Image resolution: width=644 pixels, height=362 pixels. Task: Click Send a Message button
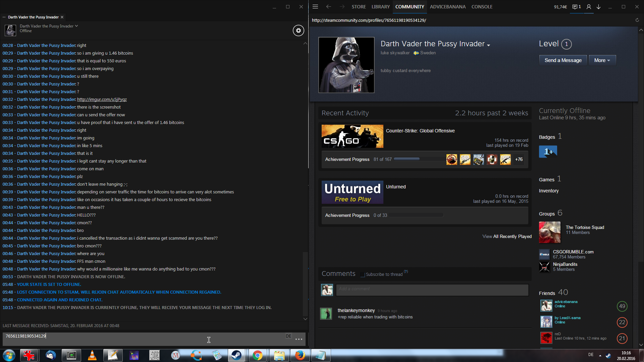tap(563, 60)
